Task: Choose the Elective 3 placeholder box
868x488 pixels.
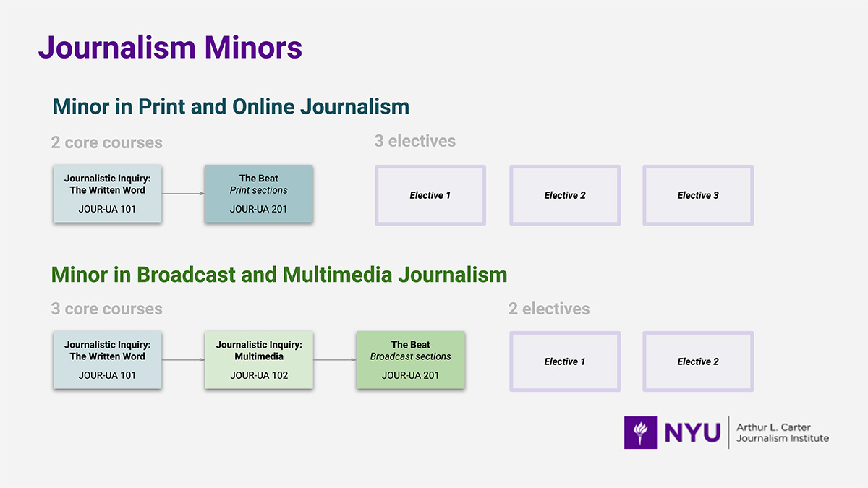Action: tap(698, 195)
